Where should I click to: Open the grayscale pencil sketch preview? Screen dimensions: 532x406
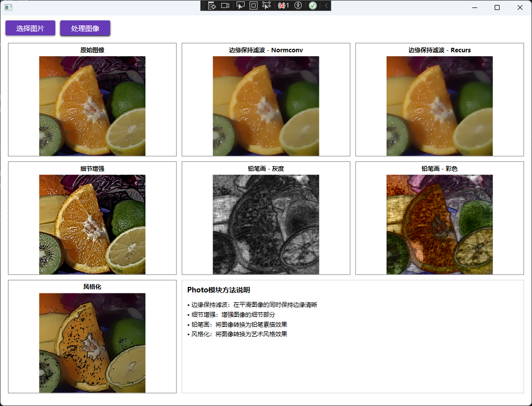(x=266, y=224)
